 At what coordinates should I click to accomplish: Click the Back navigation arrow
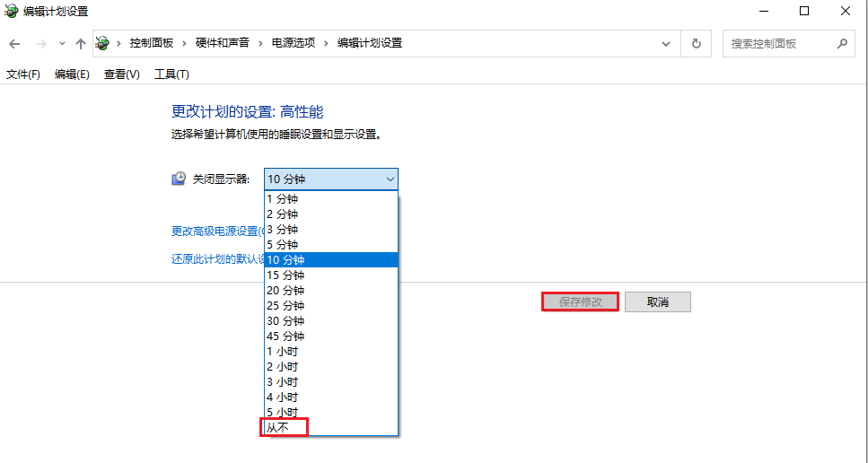14,43
